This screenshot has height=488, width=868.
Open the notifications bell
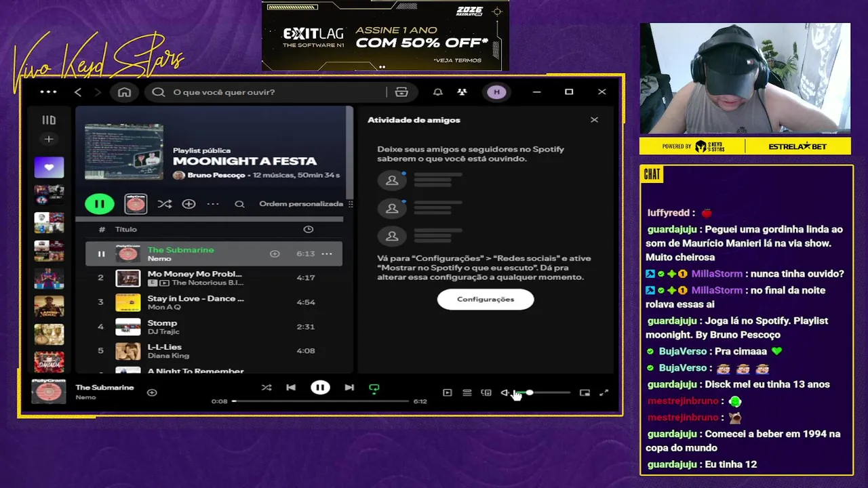(438, 92)
